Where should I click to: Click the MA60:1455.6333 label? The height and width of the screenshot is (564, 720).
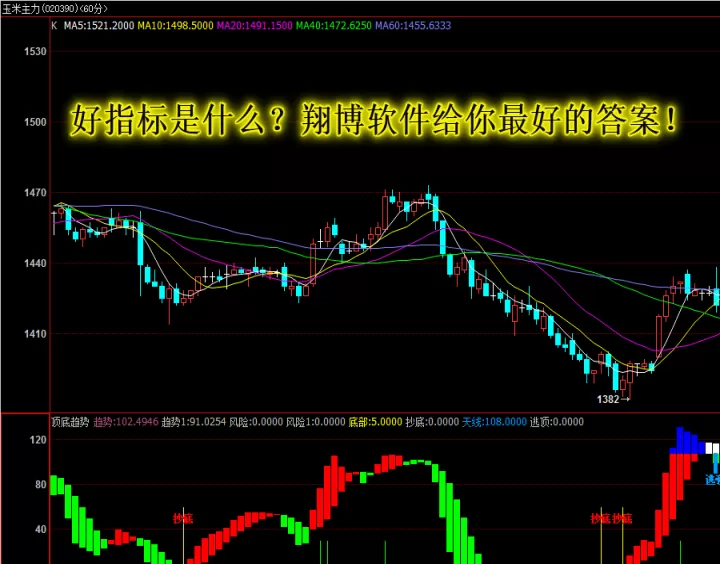(413, 26)
